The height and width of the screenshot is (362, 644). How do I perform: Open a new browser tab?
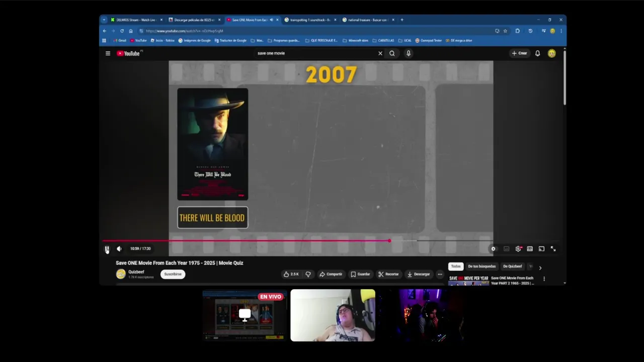coord(402,20)
